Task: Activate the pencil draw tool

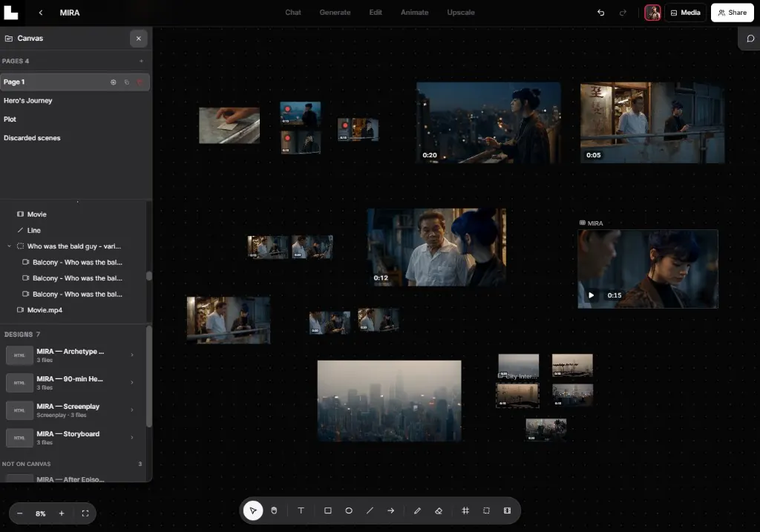Action: (417, 510)
